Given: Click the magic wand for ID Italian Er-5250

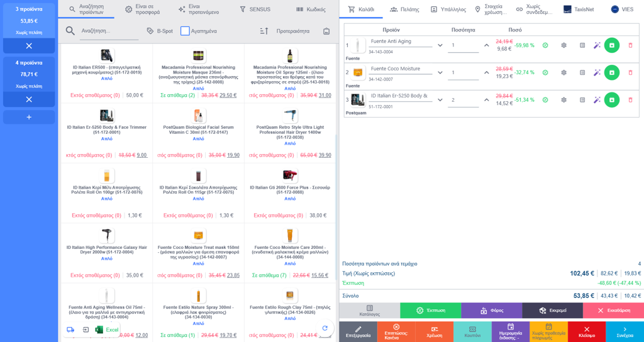Looking at the screenshot, I should (597, 100).
